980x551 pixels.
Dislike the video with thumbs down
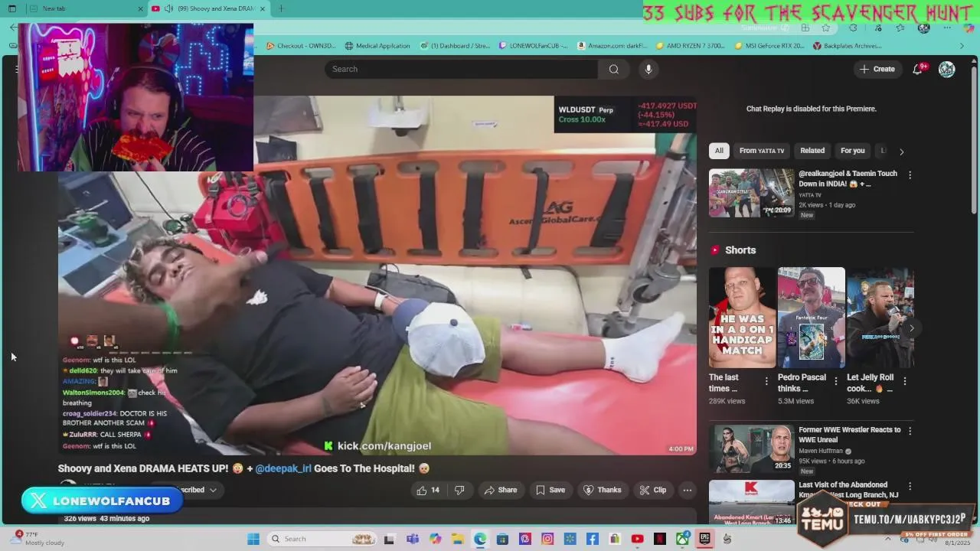click(x=459, y=490)
